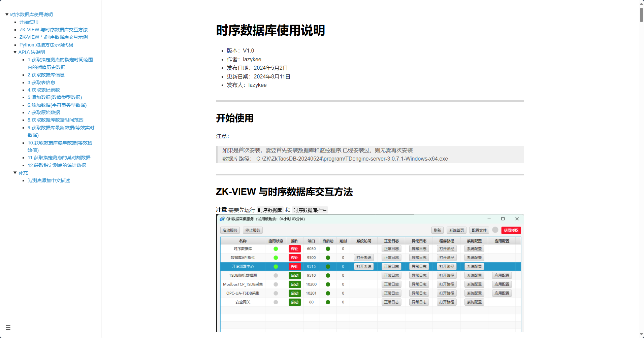
Task: View 正常日志 of ModbusTCP_TSDB采集
Action: pyautogui.click(x=391, y=284)
